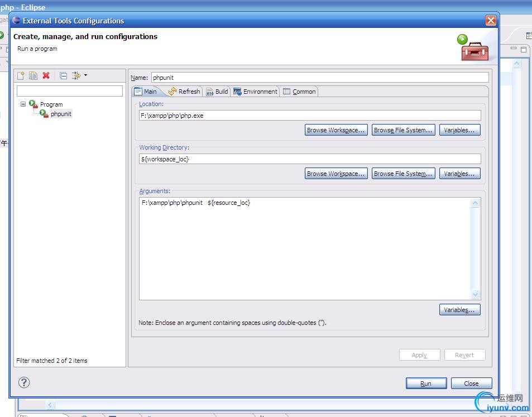Open Variables for the Location field

click(x=460, y=130)
